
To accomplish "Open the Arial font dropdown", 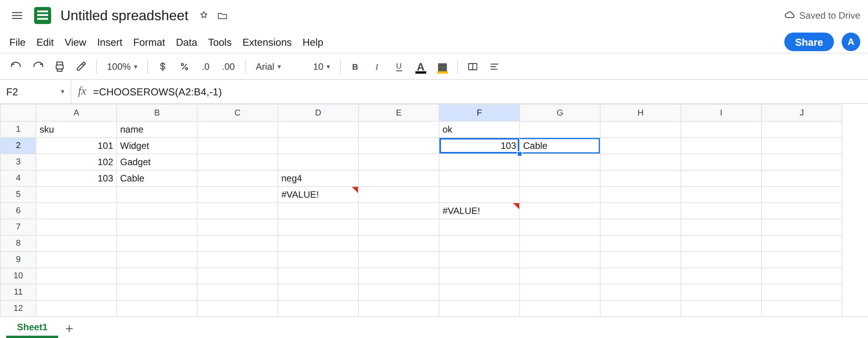I will pos(268,67).
